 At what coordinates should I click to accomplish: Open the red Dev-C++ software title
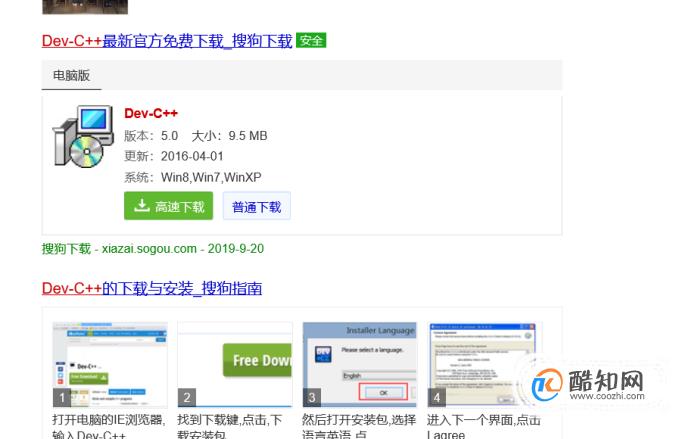pyautogui.click(x=151, y=113)
